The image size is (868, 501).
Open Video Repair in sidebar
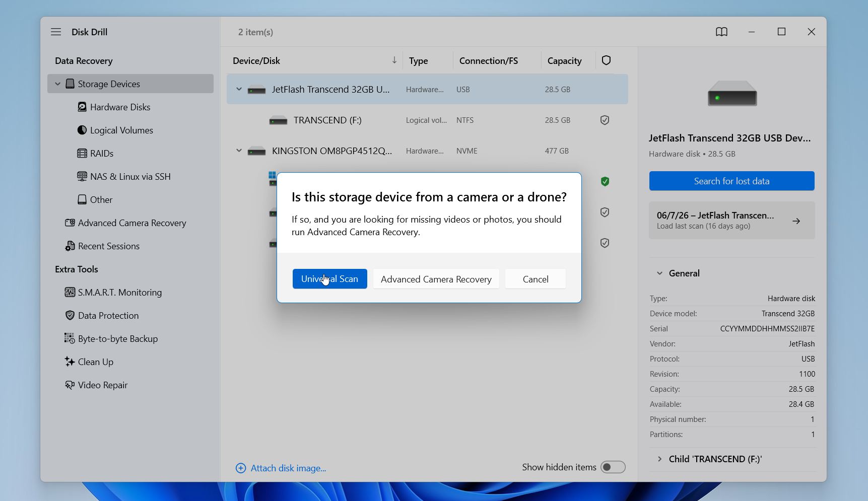[x=103, y=385]
